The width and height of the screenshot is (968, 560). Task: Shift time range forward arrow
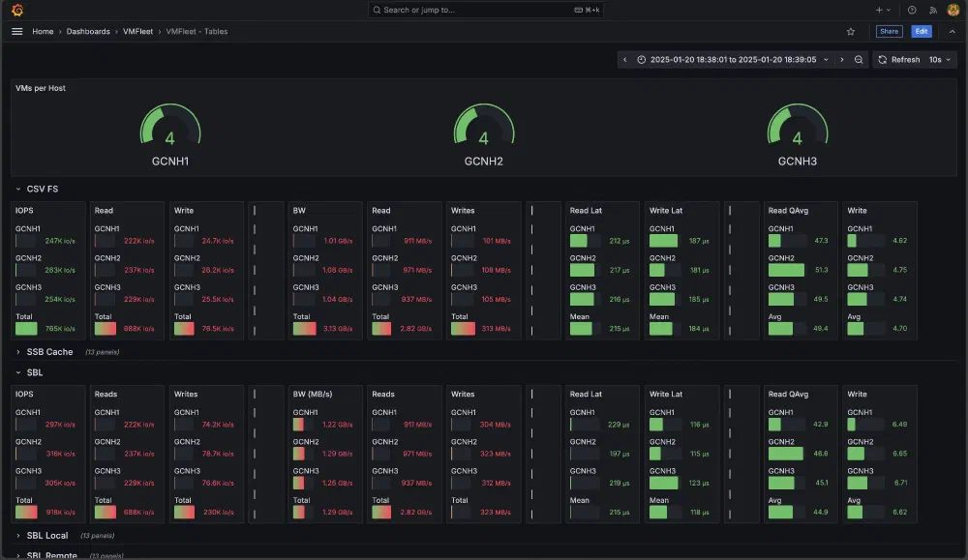tap(841, 60)
